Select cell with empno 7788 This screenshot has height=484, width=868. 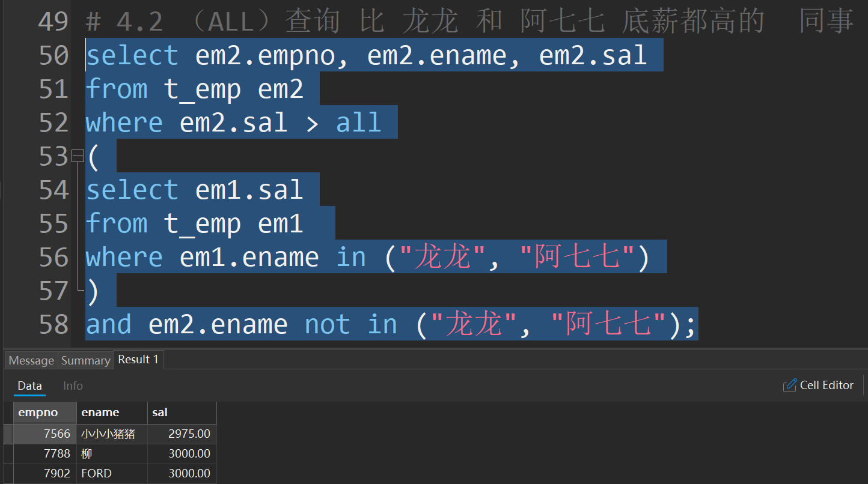[x=45, y=453]
